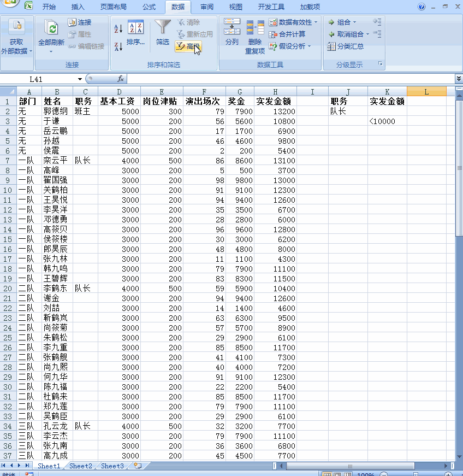Select the cell with 郭德纲
This screenshot has width=463, height=476.
57,111
